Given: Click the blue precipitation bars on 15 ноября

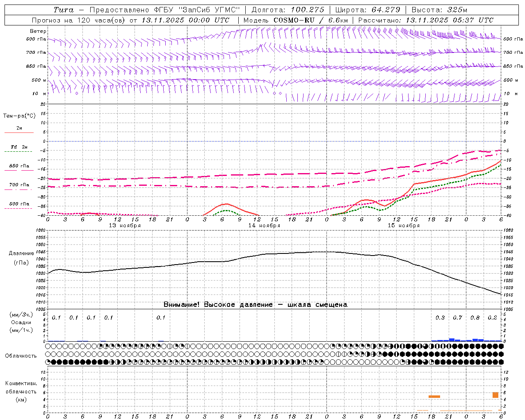Looking at the screenshot, I should (x=466, y=340).
